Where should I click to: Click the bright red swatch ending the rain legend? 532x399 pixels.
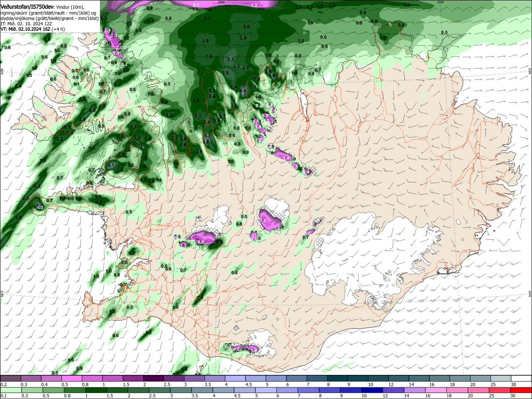click(x=520, y=390)
